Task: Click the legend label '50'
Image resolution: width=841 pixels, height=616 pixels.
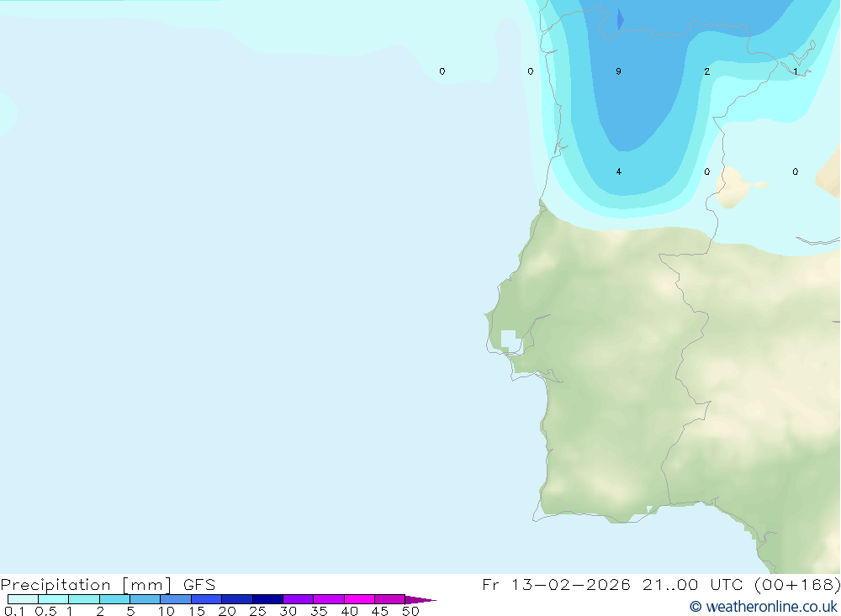Action: pos(410,611)
